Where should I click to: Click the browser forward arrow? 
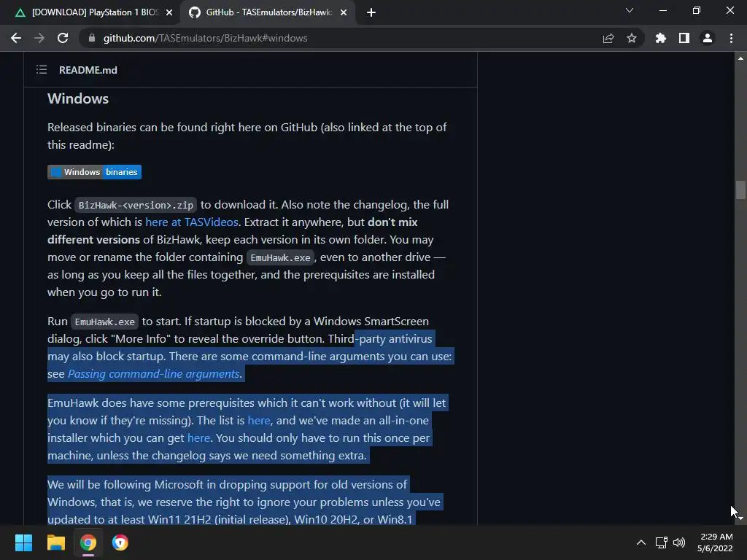click(x=39, y=38)
